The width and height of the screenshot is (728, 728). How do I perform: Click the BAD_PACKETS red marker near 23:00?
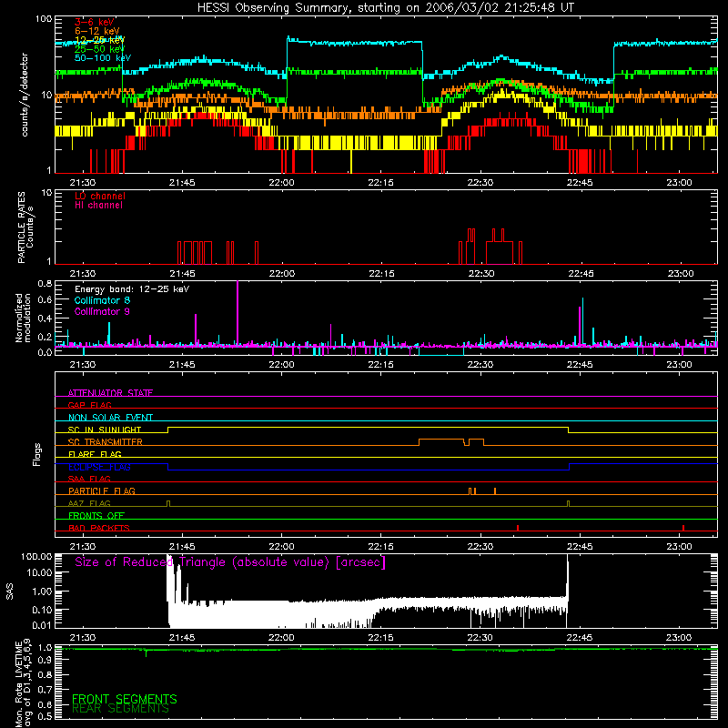tap(683, 528)
